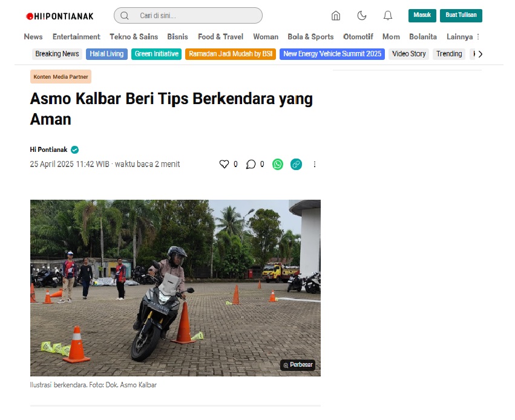Enlarge photo with Perbesar button
Screen dimensions: 515x420
point(298,365)
